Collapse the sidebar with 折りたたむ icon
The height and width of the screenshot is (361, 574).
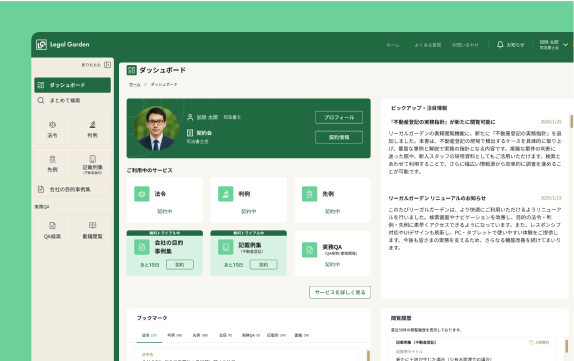pos(107,65)
